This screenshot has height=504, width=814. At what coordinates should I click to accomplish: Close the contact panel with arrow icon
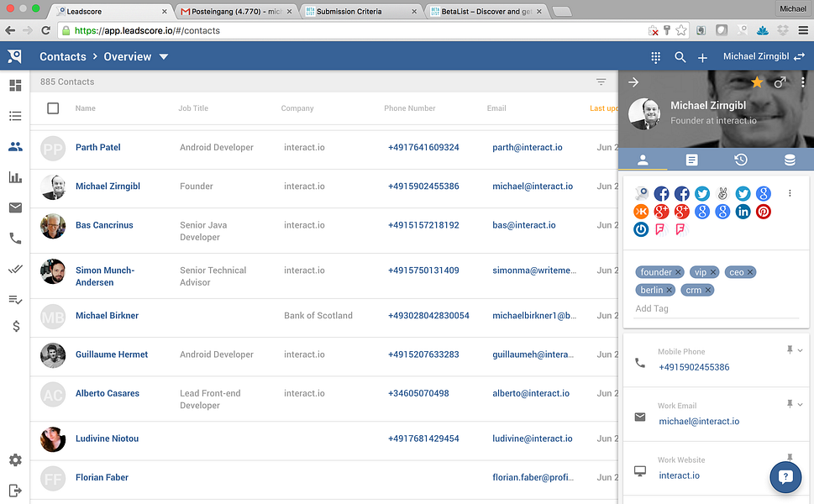[633, 82]
